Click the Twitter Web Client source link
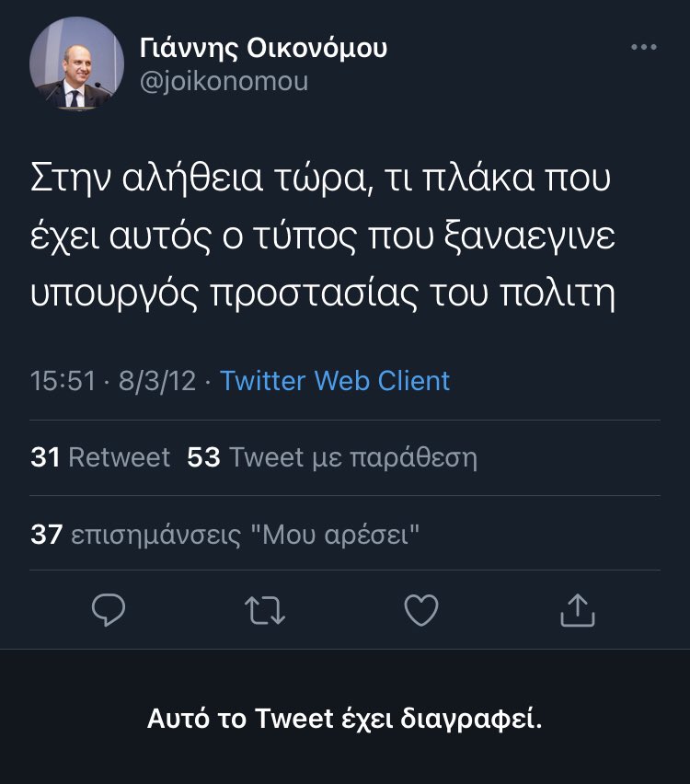This screenshot has height=784, width=690. [x=335, y=381]
